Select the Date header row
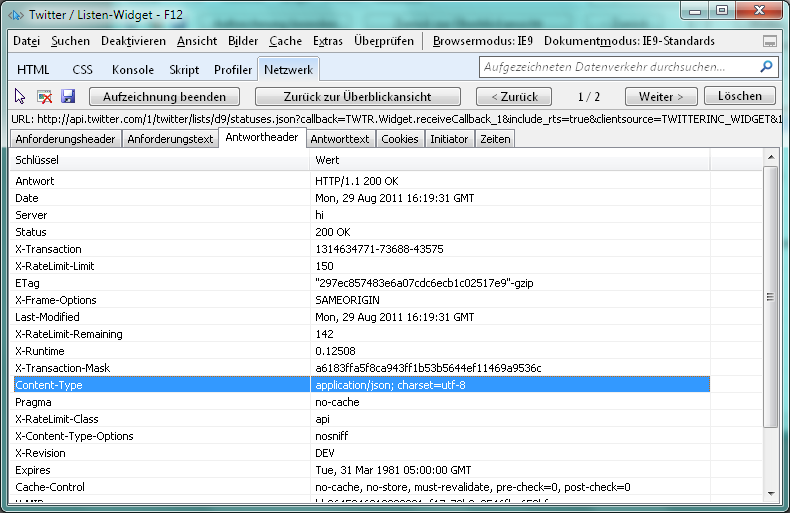The height and width of the screenshot is (513, 790). tap(361, 198)
